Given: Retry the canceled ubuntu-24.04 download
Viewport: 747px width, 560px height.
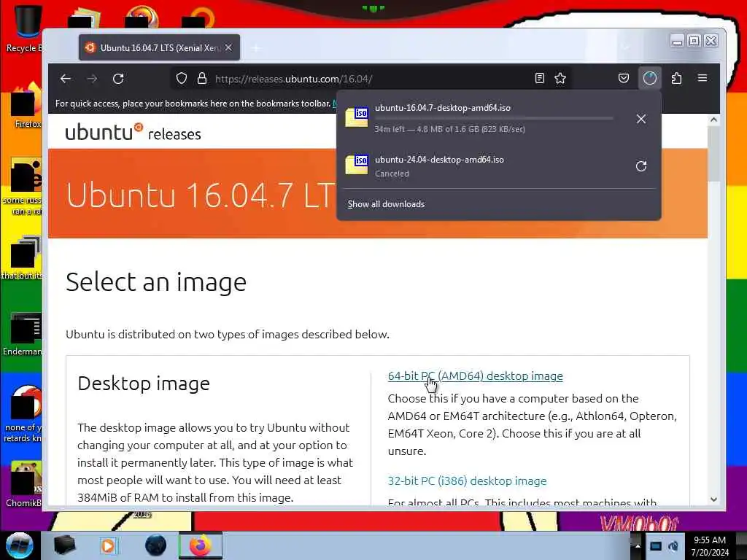Looking at the screenshot, I should [641, 166].
